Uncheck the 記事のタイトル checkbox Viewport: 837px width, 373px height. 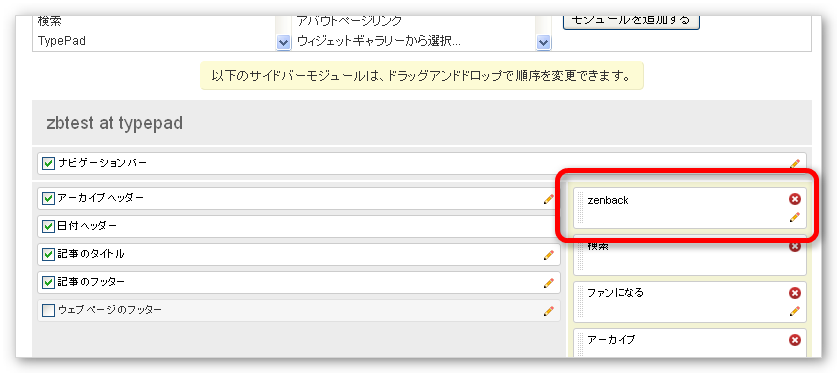pyautogui.click(x=49, y=255)
